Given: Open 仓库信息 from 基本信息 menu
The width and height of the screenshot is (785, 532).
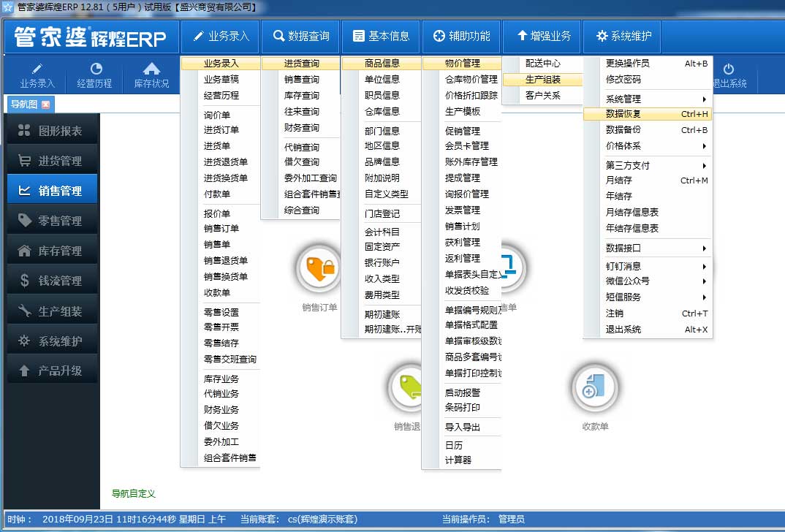Looking at the screenshot, I should pos(382,111).
